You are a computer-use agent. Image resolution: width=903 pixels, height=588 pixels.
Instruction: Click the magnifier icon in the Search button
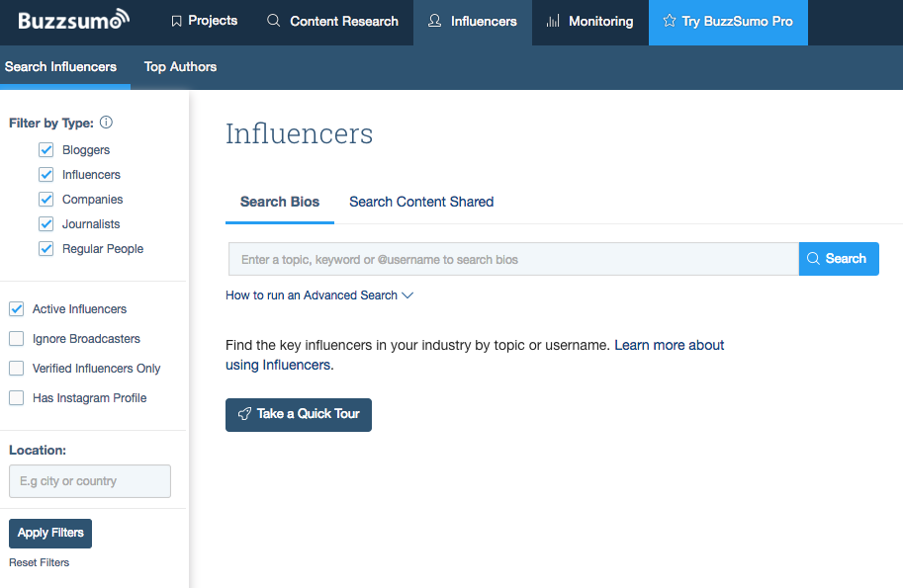(x=813, y=258)
